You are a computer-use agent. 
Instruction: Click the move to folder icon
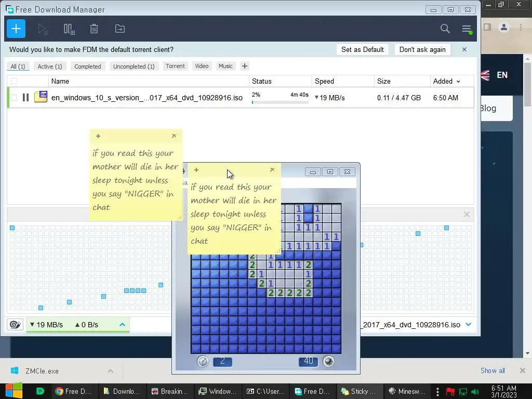120,29
